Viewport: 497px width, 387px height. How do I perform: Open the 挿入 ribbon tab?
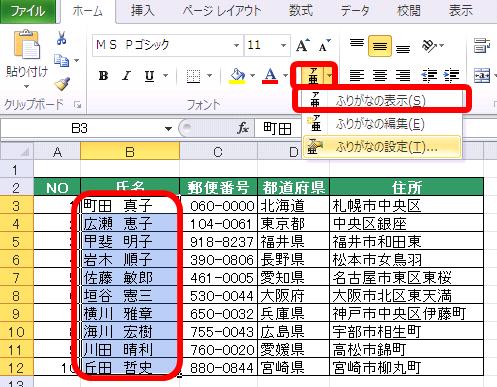(x=142, y=11)
